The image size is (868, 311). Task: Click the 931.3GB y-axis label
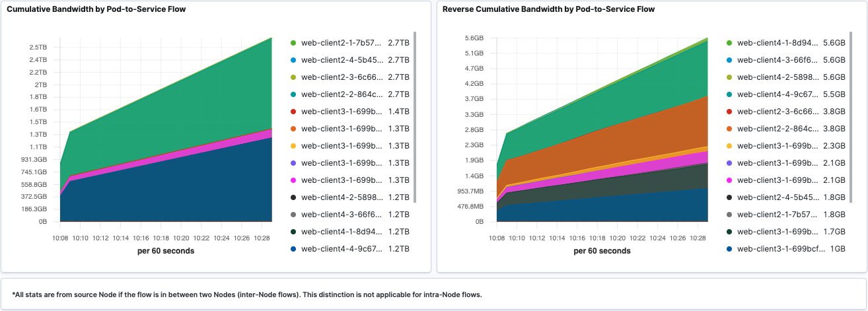click(34, 160)
